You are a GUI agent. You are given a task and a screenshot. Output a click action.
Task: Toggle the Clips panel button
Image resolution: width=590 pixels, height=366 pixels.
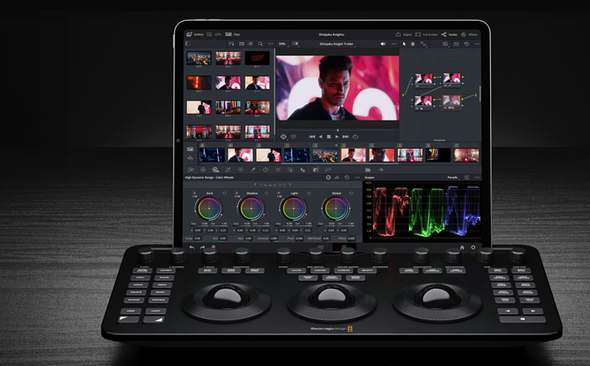click(233, 34)
